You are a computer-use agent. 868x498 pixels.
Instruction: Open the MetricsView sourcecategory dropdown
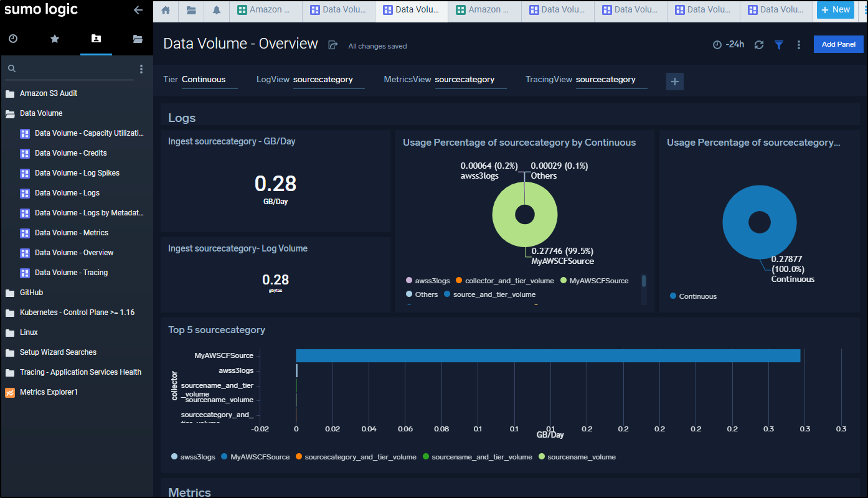point(470,80)
